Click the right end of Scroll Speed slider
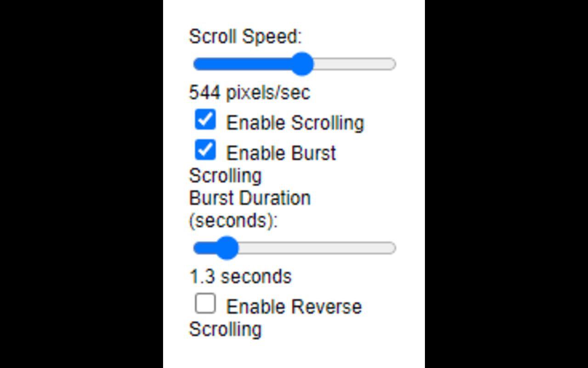 [390, 64]
